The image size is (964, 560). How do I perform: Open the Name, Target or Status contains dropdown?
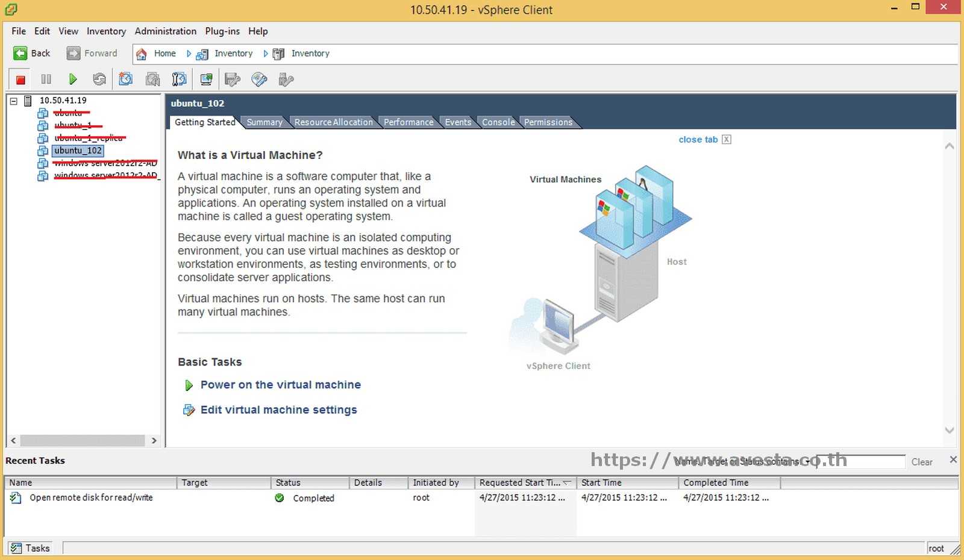point(807,461)
